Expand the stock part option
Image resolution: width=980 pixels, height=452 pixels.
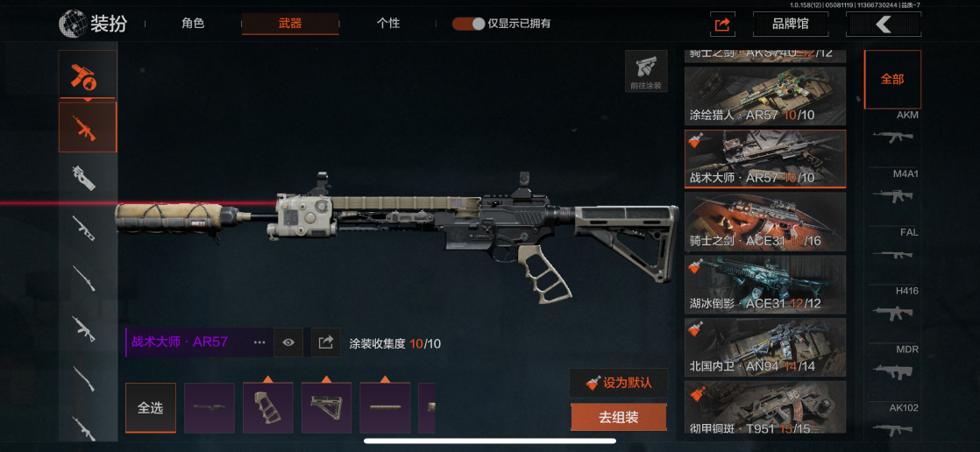pos(326,407)
